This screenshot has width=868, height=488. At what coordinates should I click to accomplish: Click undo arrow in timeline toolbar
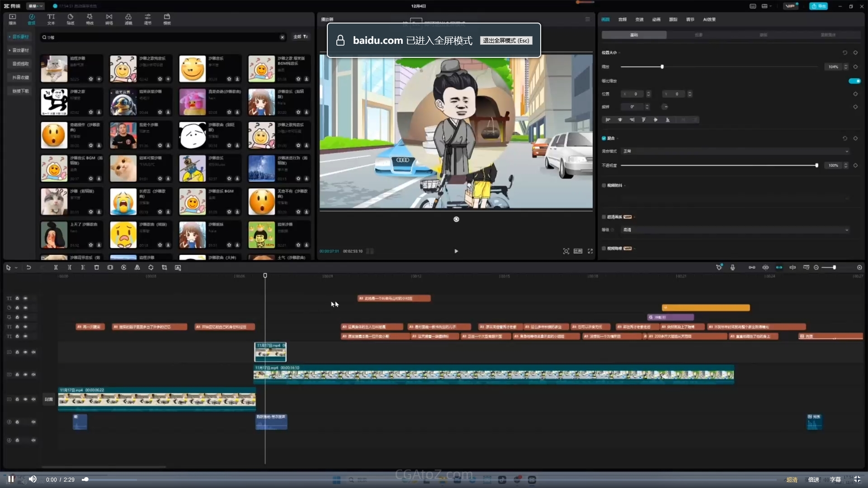[28, 267]
